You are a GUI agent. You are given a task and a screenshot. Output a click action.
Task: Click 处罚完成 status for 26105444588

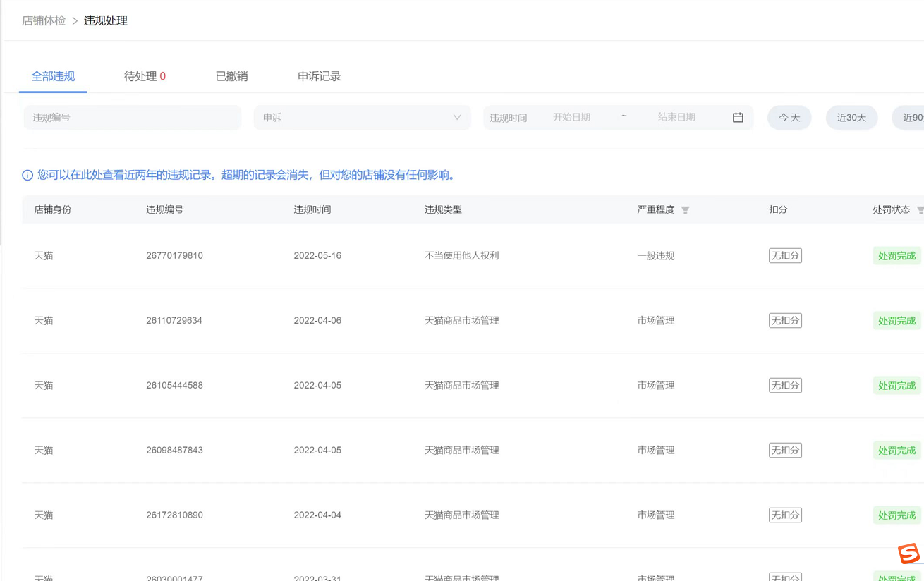click(896, 386)
